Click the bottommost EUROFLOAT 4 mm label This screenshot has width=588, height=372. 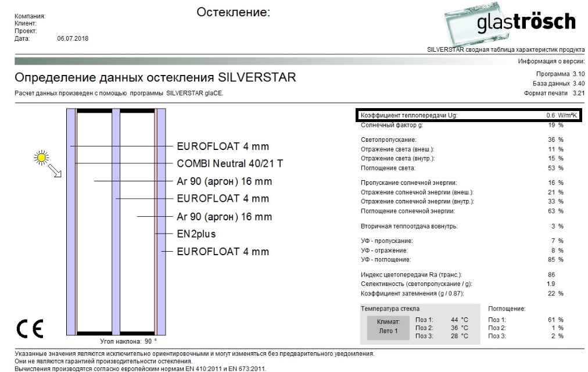[x=223, y=252]
